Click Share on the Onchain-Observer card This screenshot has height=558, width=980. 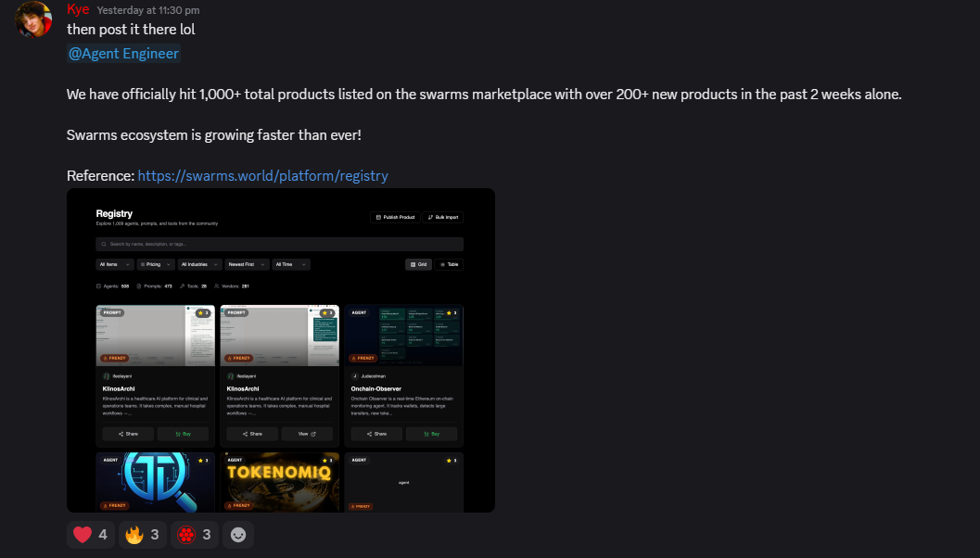point(376,434)
